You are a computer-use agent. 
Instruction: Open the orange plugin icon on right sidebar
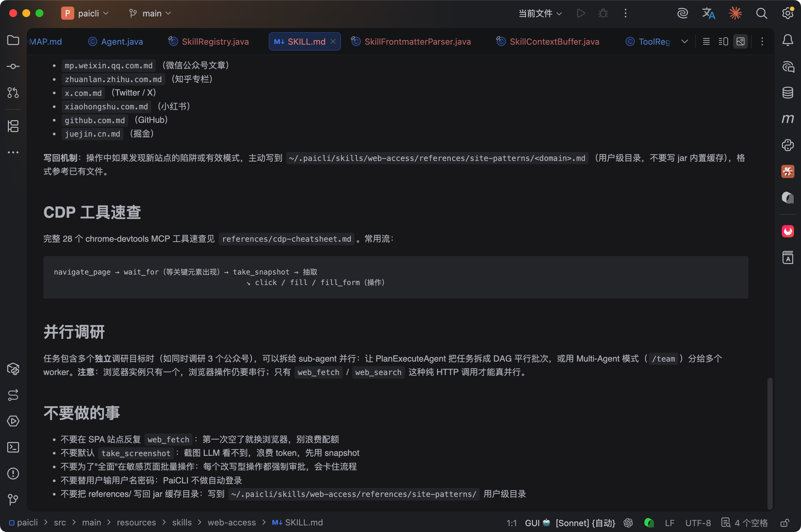pyautogui.click(x=788, y=171)
